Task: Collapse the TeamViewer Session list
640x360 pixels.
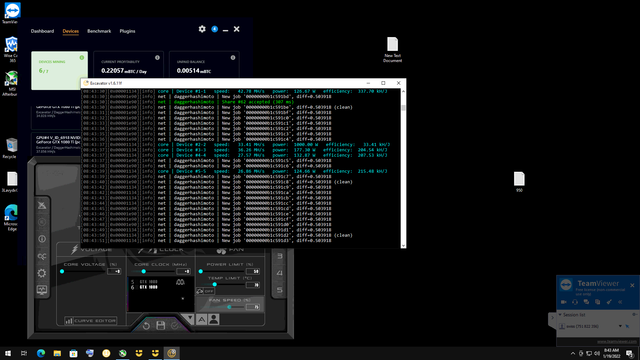Action: [x=560, y=315]
